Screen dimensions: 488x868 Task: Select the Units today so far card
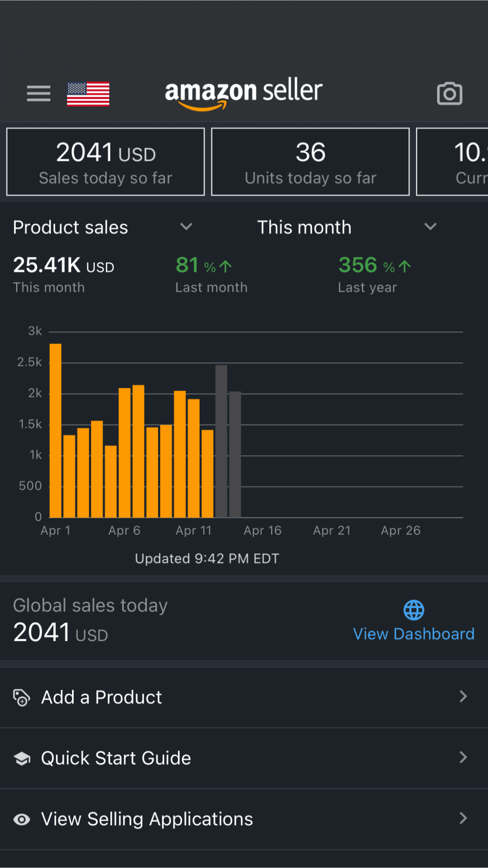pyautogui.click(x=311, y=162)
